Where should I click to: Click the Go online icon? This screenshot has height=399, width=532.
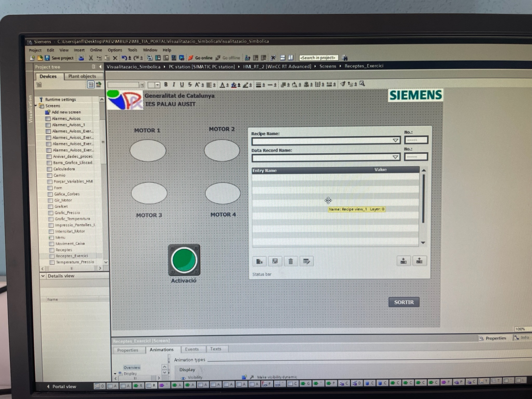coord(191,58)
